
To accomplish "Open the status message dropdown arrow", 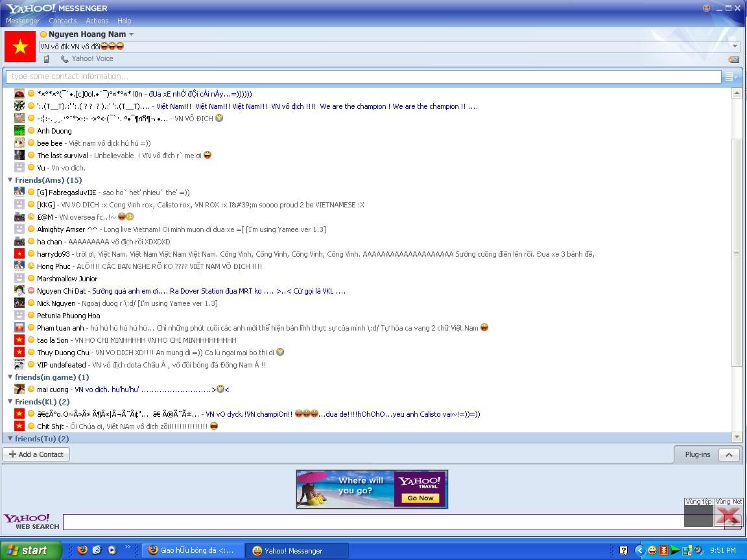I will coord(735,47).
